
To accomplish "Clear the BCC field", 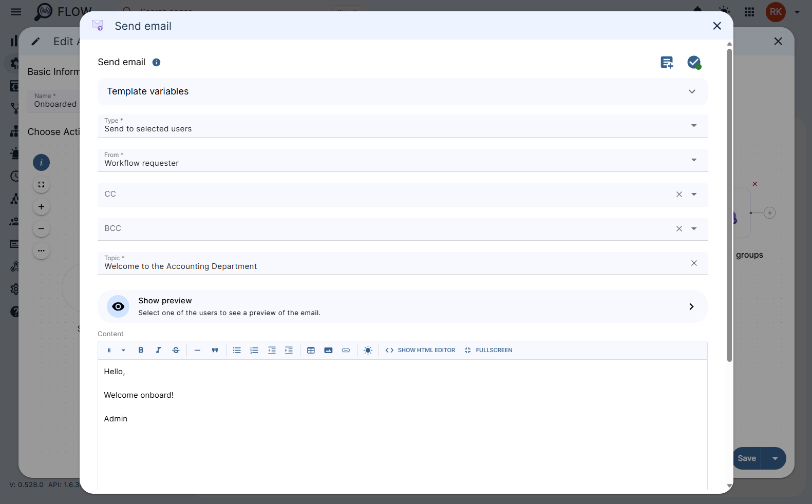I will [x=679, y=229].
